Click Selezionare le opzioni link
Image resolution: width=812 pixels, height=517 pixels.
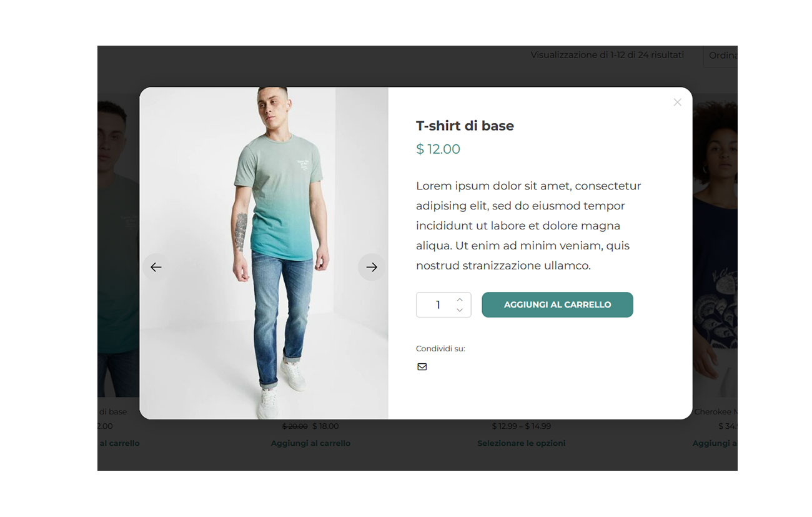522,443
